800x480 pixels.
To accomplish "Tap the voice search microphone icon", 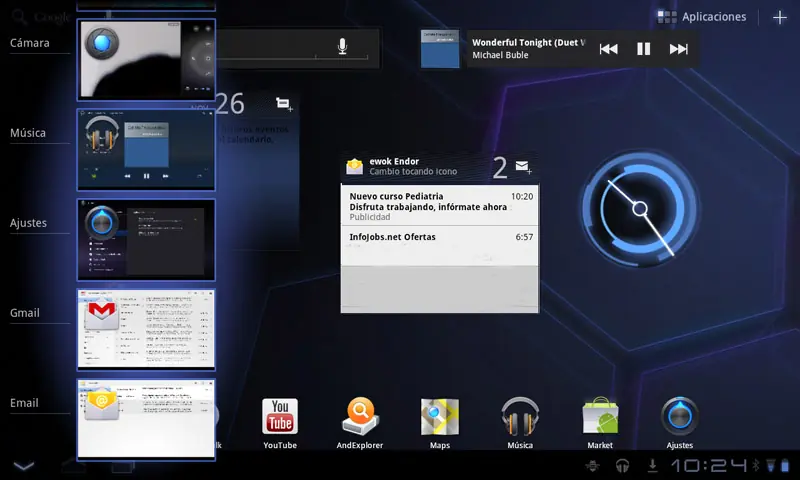I will (342, 47).
